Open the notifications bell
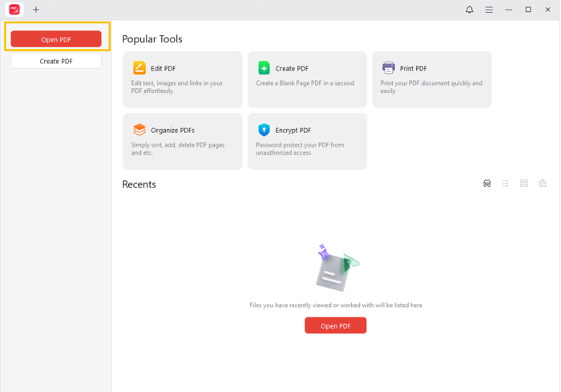Viewport: 561px width, 392px height. click(x=470, y=10)
